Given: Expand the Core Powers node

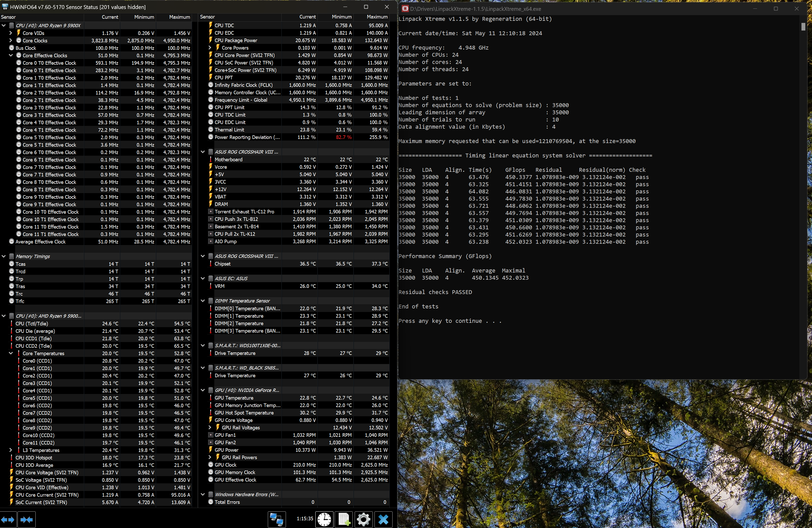Looking at the screenshot, I should (x=210, y=48).
